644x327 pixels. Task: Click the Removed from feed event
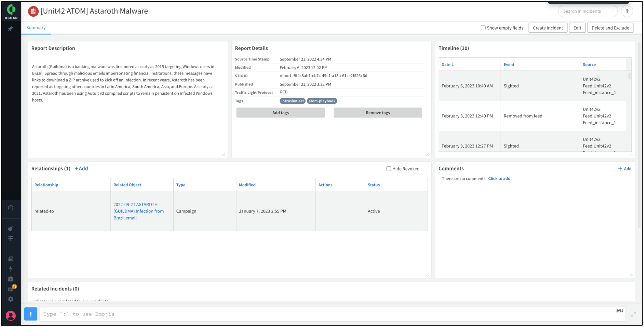pos(523,116)
